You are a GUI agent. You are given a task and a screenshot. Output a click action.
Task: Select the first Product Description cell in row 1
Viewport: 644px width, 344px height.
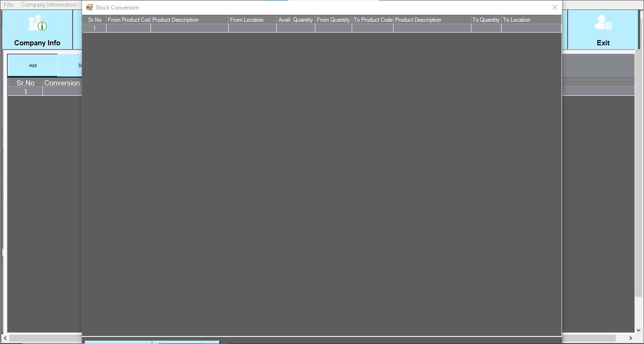pyautogui.click(x=189, y=28)
